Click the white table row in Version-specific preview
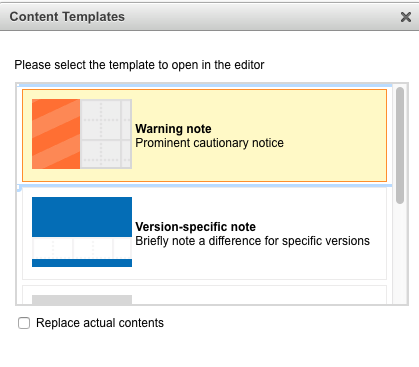 click(82, 248)
